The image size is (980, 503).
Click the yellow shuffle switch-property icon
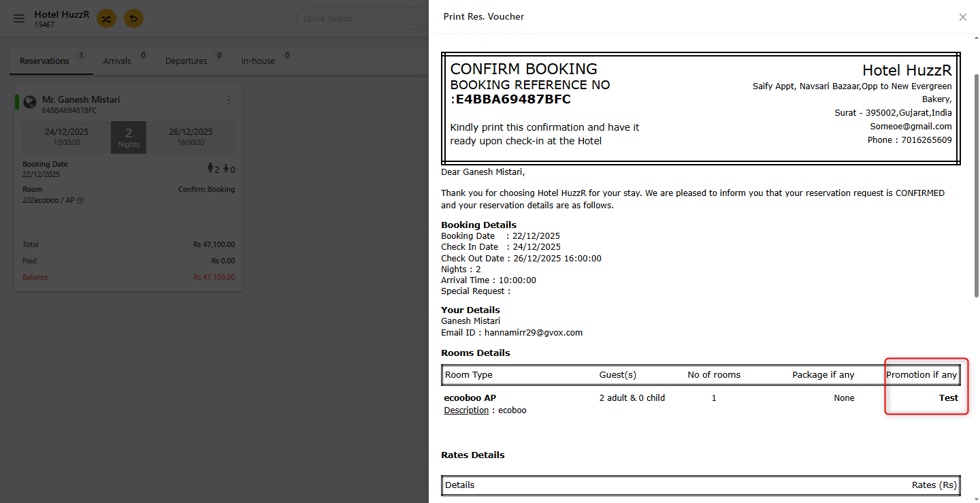tap(106, 18)
